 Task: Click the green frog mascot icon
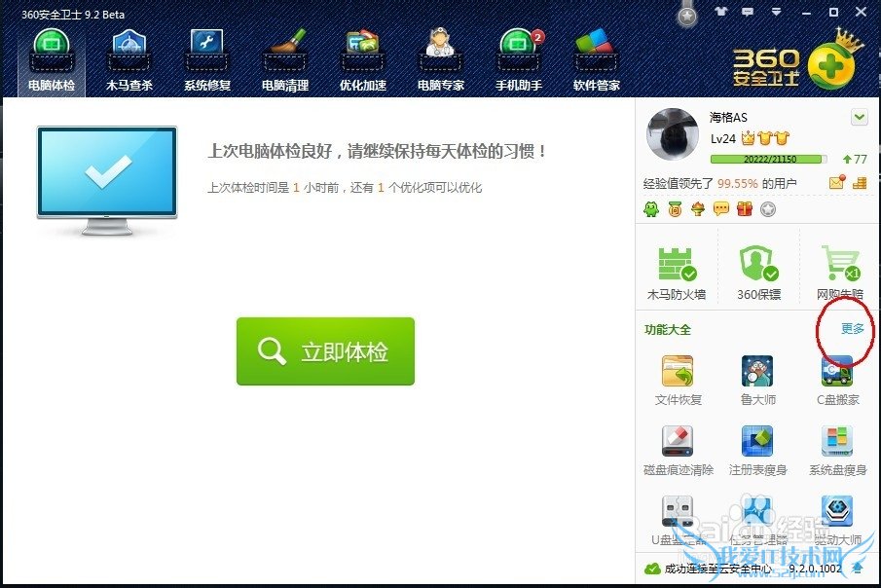[651, 209]
